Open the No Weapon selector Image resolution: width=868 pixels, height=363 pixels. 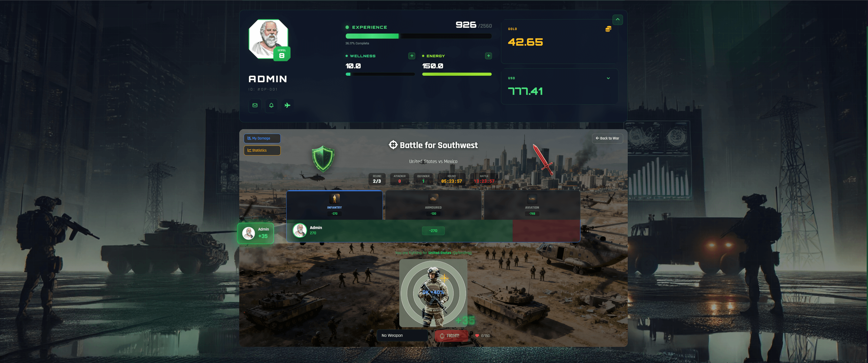402,335
